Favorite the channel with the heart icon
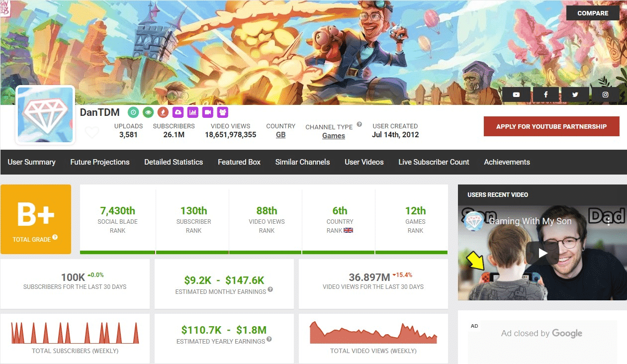This screenshot has height=364, width=627. [92, 132]
